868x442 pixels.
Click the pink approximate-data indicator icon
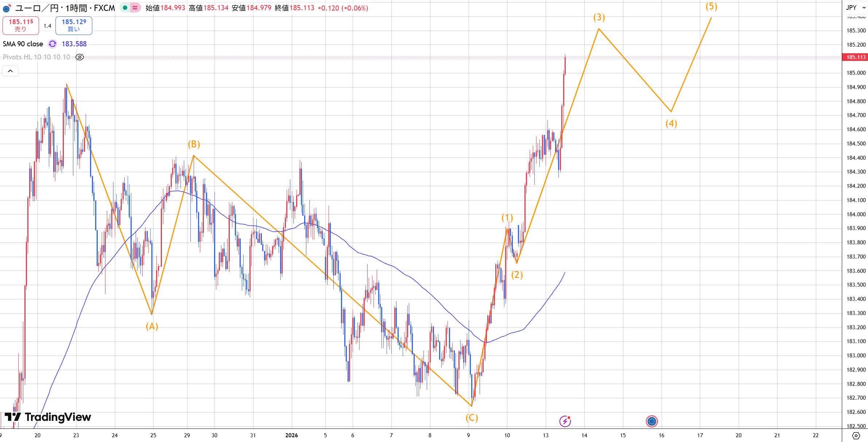point(135,8)
